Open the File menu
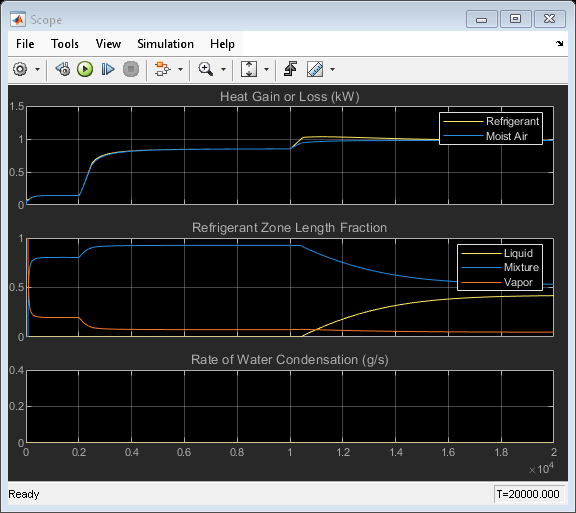The width and height of the screenshot is (576, 513). tap(25, 44)
